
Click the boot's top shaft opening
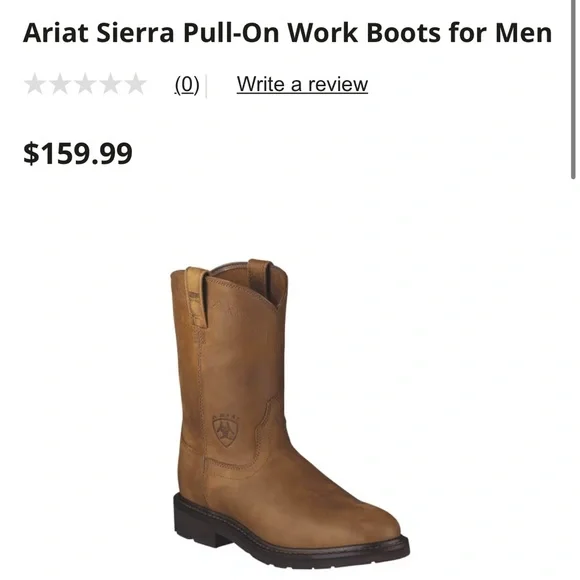click(x=246, y=276)
